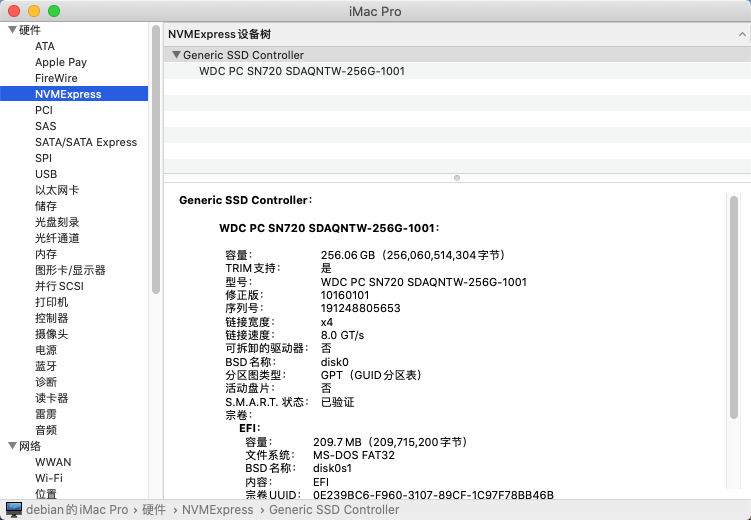The image size is (751, 520).
Task: Click debian的iMac Pro in path bar
Action: pos(77,509)
